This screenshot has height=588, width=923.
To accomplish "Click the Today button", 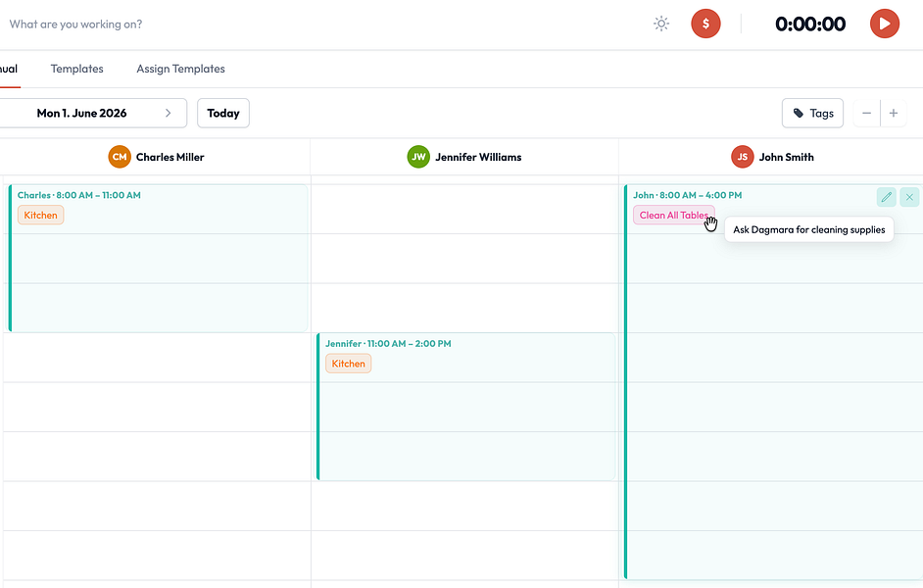I will click(223, 113).
